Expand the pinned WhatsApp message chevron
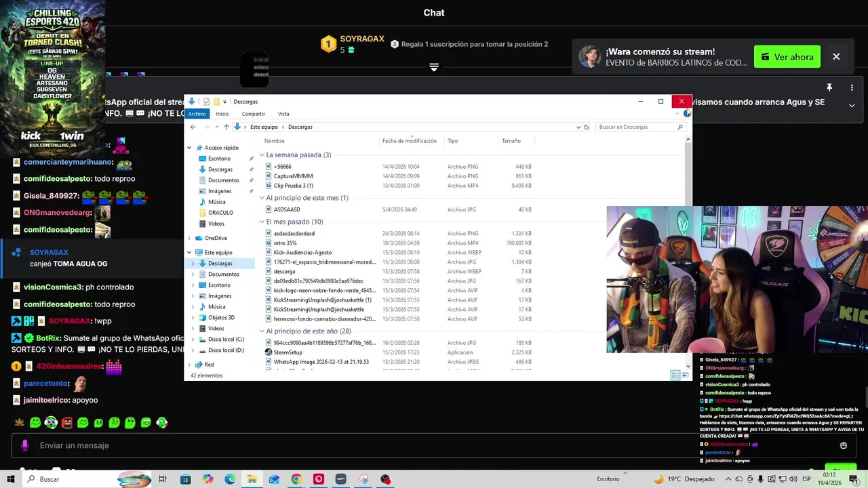This screenshot has height=488, width=868. click(x=852, y=105)
